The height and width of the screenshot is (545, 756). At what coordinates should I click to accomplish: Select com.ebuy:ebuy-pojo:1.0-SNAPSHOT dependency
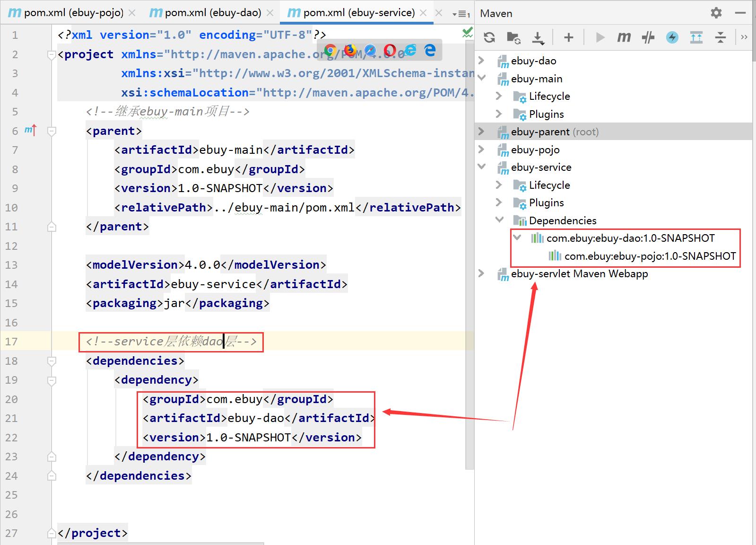650,256
